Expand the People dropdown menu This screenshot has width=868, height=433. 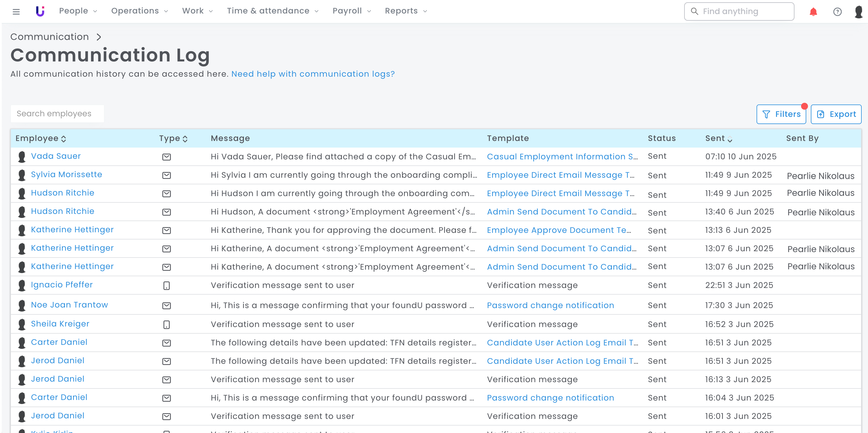(78, 11)
